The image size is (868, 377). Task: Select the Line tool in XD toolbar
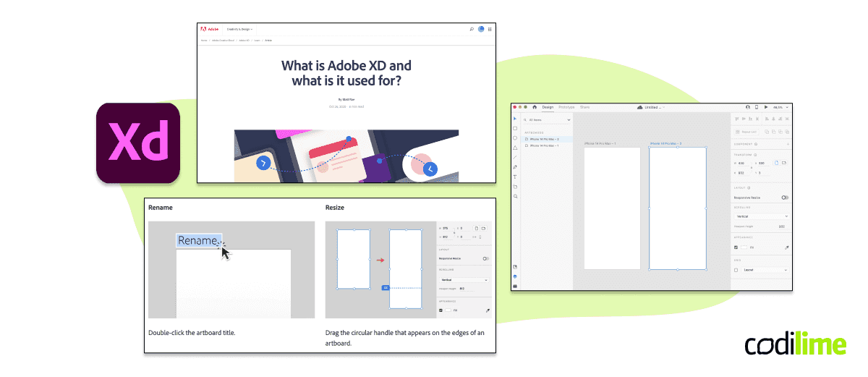click(x=515, y=157)
